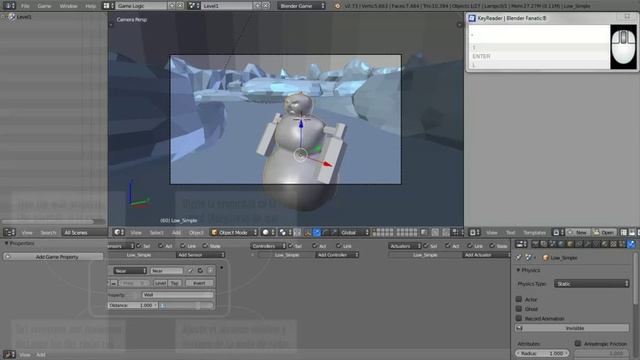Open the Level1 scene selector dropdown
The width and height of the screenshot is (640, 360).
pyautogui.click(x=227, y=6)
